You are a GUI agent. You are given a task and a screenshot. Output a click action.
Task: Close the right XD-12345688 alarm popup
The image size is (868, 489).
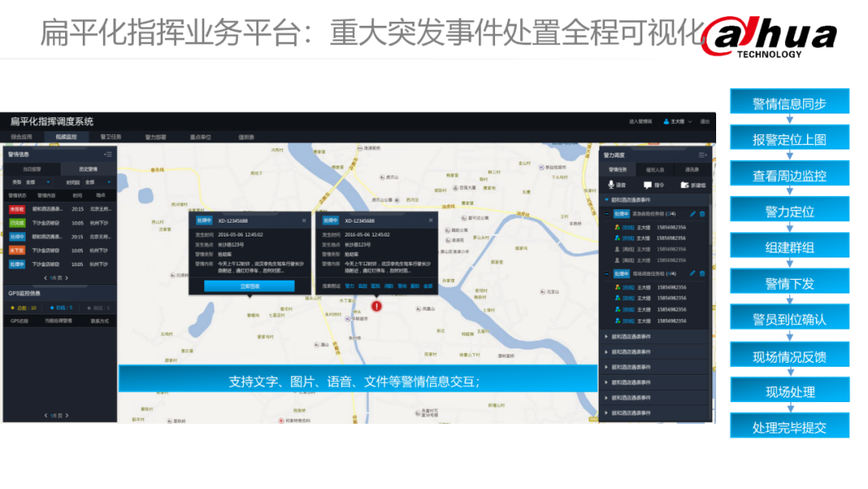[x=431, y=220]
